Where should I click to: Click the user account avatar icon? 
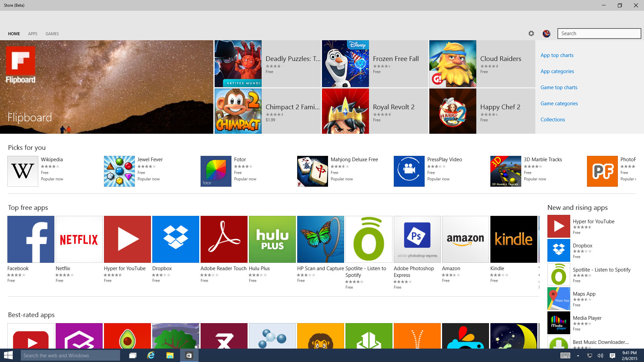point(546,34)
